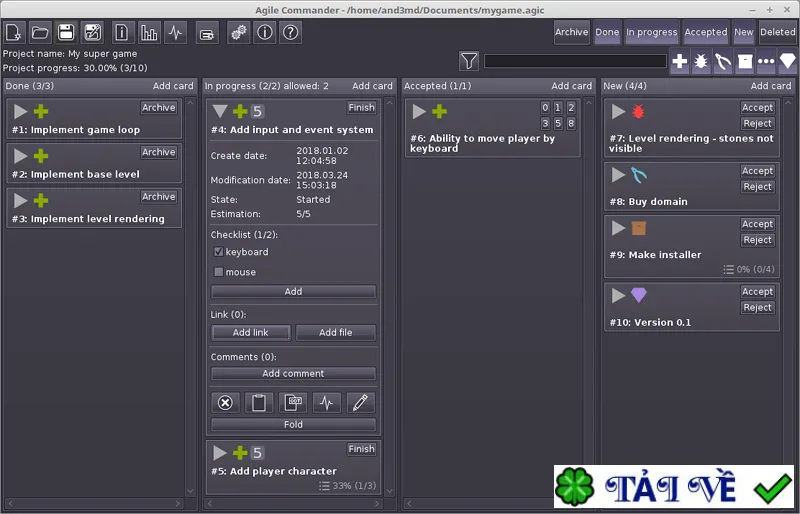Uncheck the keyboard checklist item

point(218,252)
